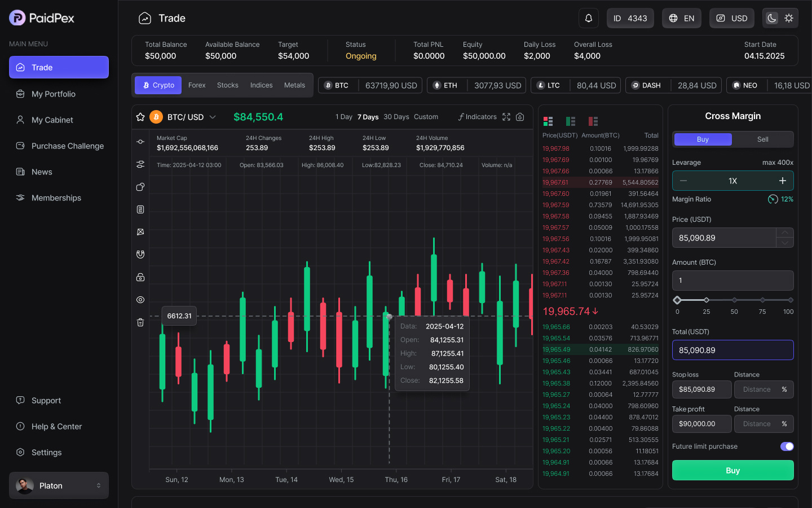Image resolution: width=812 pixels, height=508 pixels.
Task: Switch to the Forex tab
Action: (197, 85)
